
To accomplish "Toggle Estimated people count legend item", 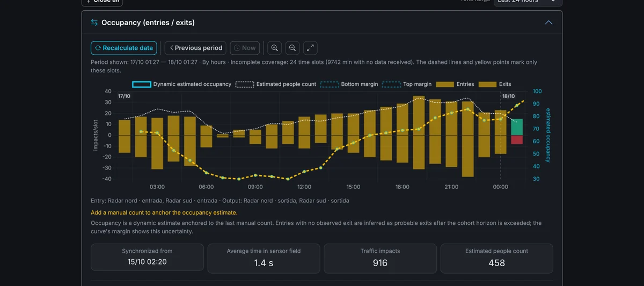I will [276, 84].
